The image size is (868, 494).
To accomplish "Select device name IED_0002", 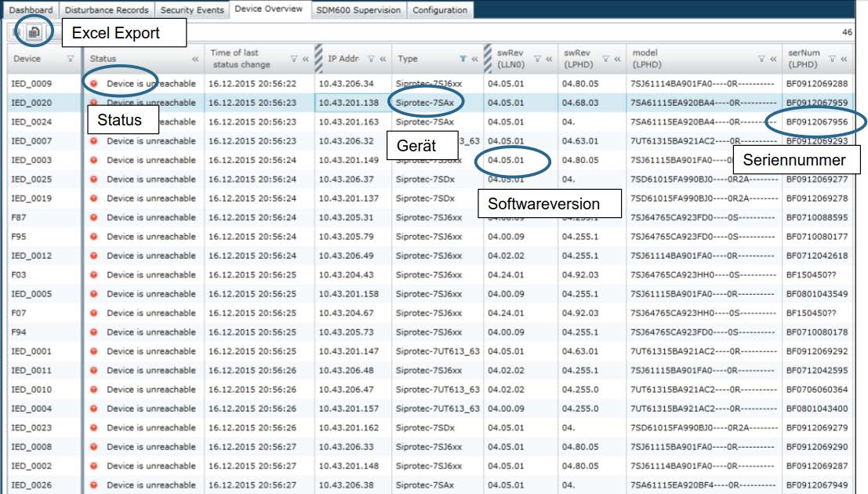I will tap(31, 466).
